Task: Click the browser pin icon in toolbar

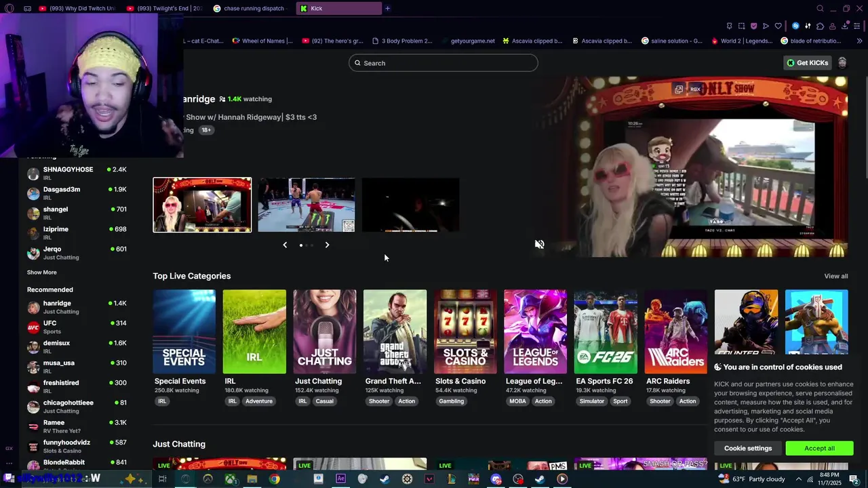Action: coord(729,26)
